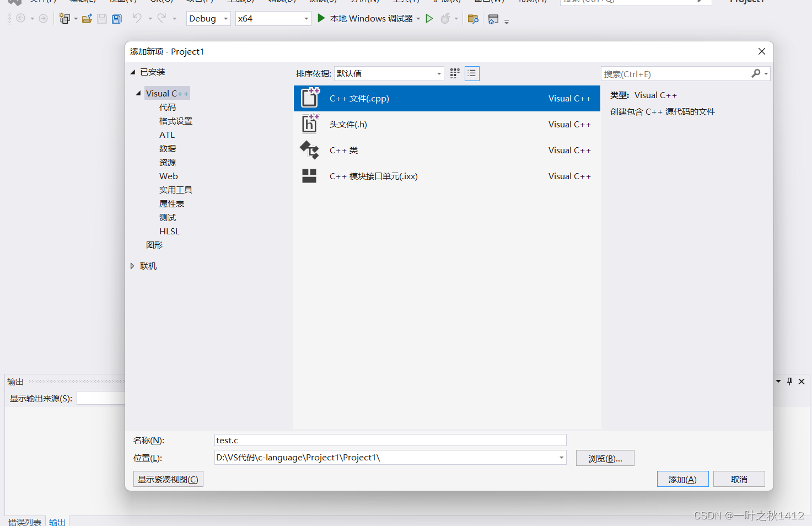Screen dimensions: 812x526
Task: Select the 图形 category
Action: pos(154,245)
